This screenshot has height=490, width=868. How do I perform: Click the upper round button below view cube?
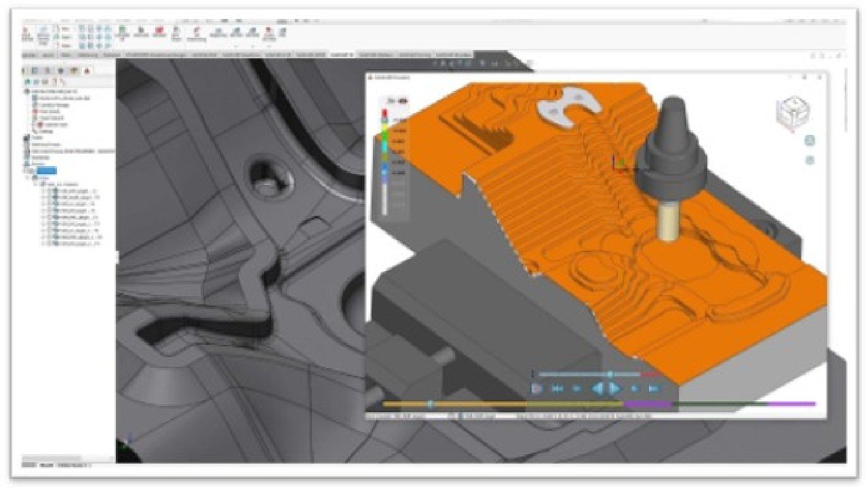point(810,140)
